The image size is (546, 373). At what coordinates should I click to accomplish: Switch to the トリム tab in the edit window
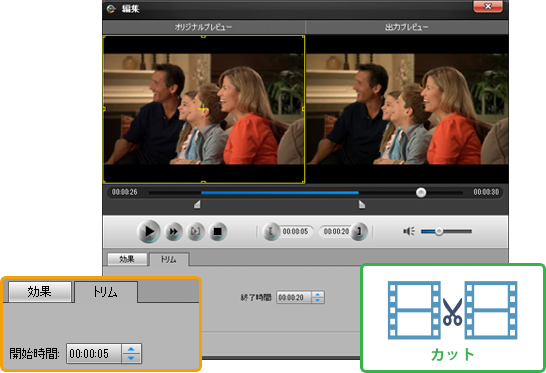click(169, 259)
